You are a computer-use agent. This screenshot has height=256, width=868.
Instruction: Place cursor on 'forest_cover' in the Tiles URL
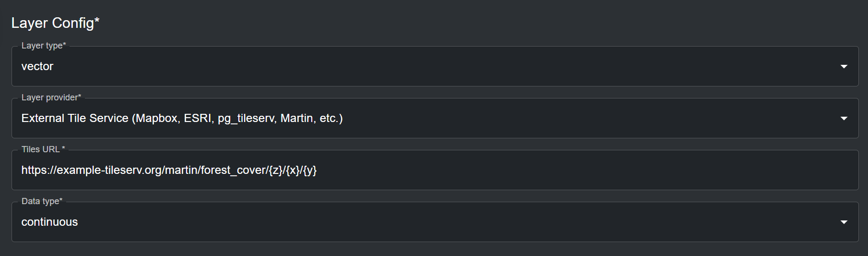coord(233,170)
